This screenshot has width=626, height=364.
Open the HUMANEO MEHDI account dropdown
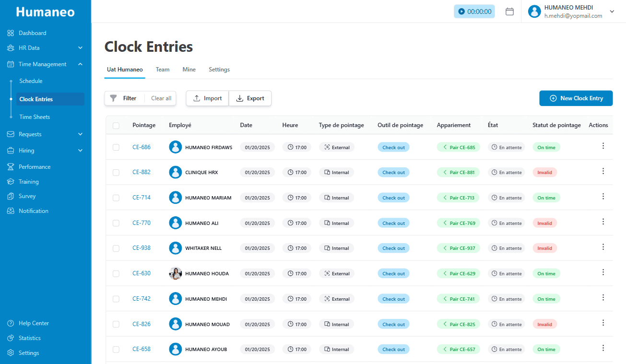point(612,12)
